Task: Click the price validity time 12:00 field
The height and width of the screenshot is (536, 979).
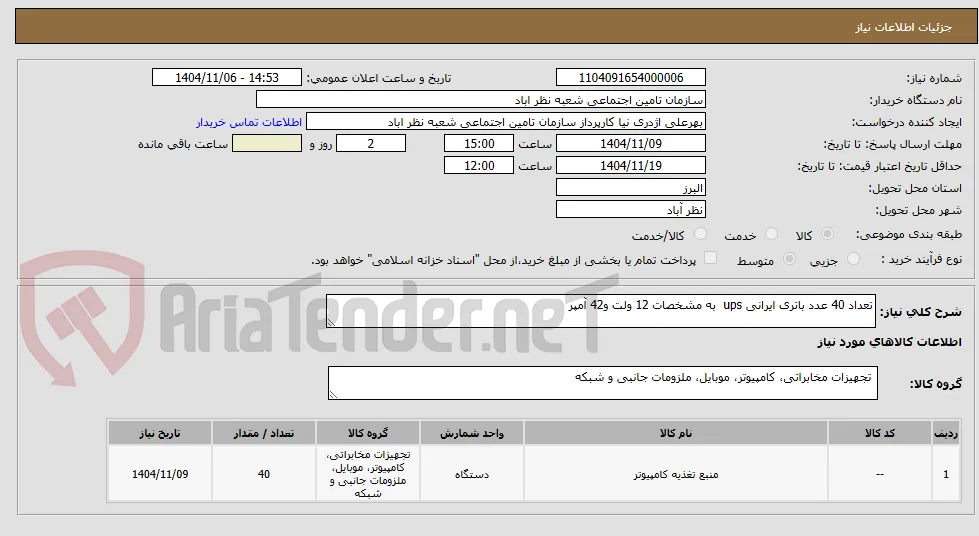Action: coord(479,166)
